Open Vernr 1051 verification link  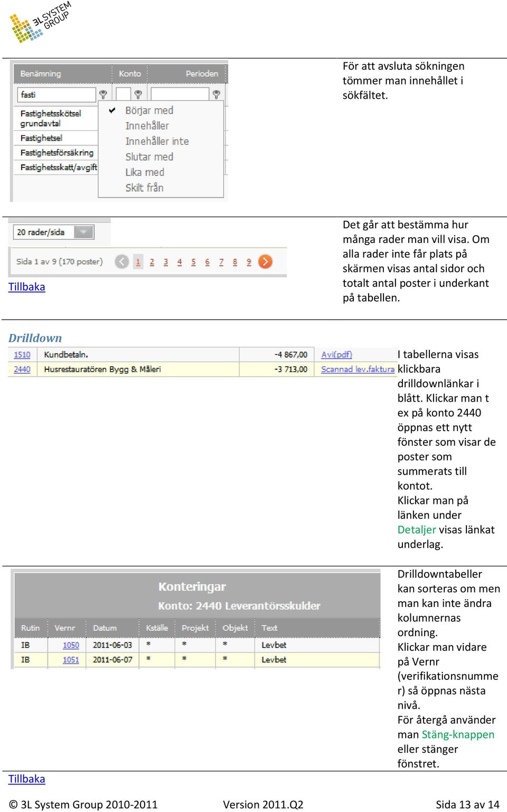pos(71,660)
